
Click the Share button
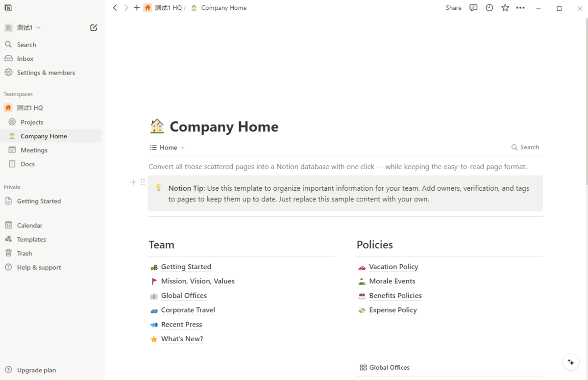453,8
